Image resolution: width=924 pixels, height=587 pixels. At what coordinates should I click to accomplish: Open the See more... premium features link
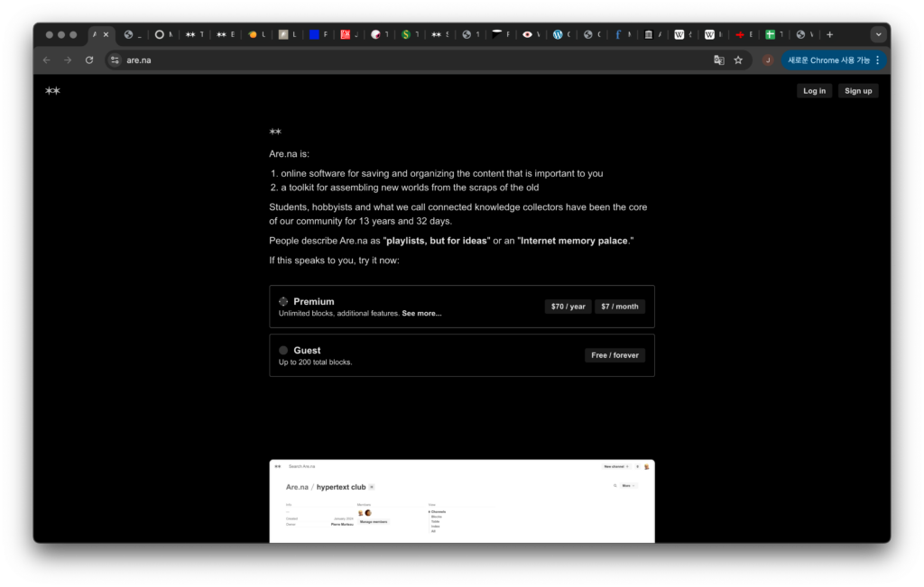(x=421, y=314)
